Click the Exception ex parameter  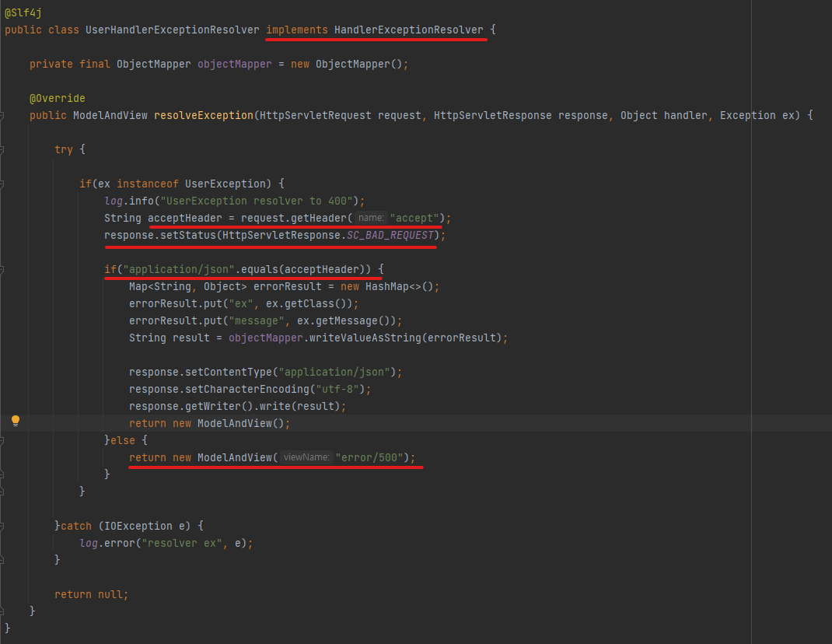(x=757, y=115)
